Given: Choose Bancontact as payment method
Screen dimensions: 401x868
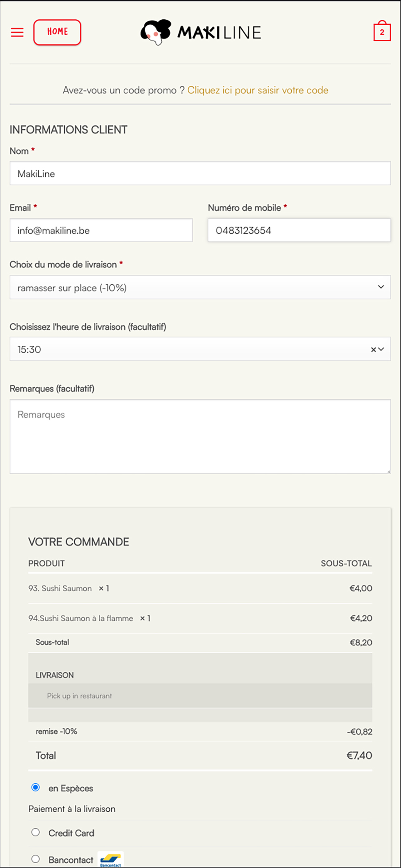Looking at the screenshot, I should point(35,859).
